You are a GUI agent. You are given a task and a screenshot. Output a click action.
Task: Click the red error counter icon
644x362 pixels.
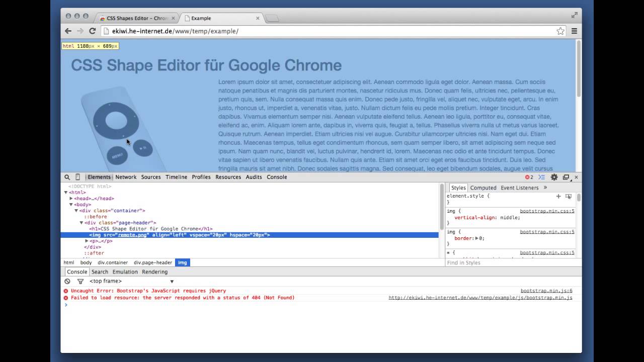point(527,177)
